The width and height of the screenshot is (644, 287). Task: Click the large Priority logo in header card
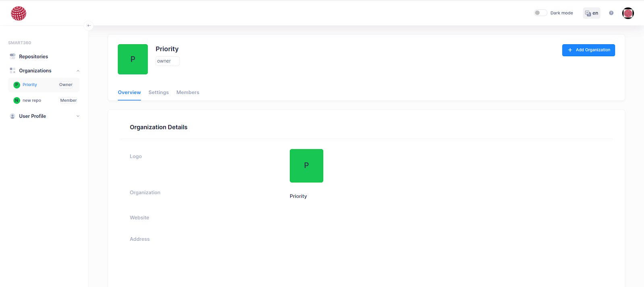tap(133, 59)
